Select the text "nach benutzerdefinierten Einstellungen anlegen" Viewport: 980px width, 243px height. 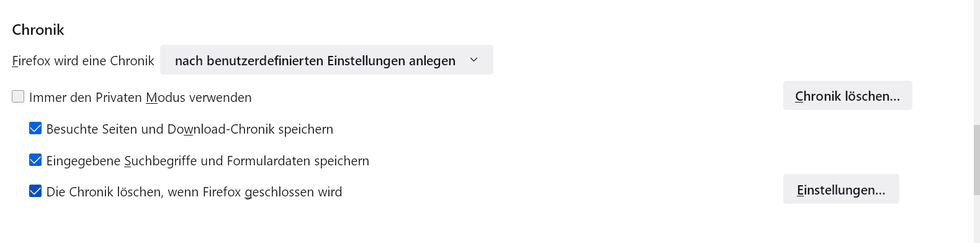pyautogui.click(x=315, y=60)
